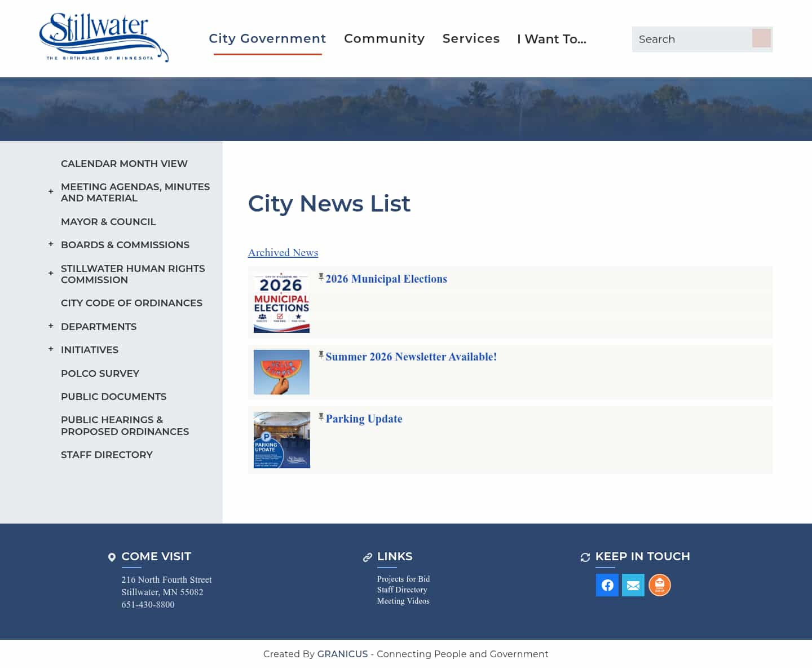The width and height of the screenshot is (812, 668).
Task: Open the 2026 Municipal Elections article
Action: (x=386, y=279)
